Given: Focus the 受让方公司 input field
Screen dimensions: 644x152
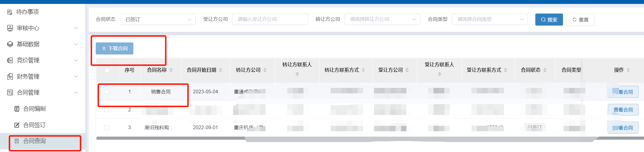Looking at the screenshot, I should click(x=269, y=19).
